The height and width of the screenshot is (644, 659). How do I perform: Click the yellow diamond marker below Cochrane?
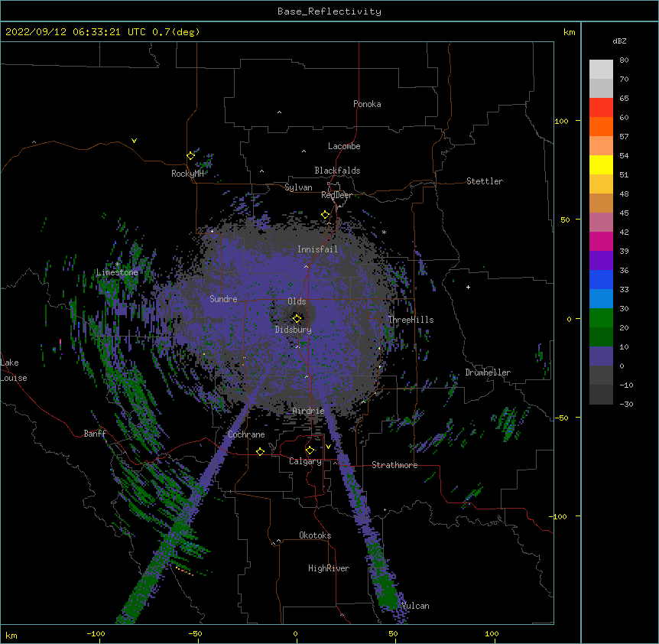click(260, 451)
